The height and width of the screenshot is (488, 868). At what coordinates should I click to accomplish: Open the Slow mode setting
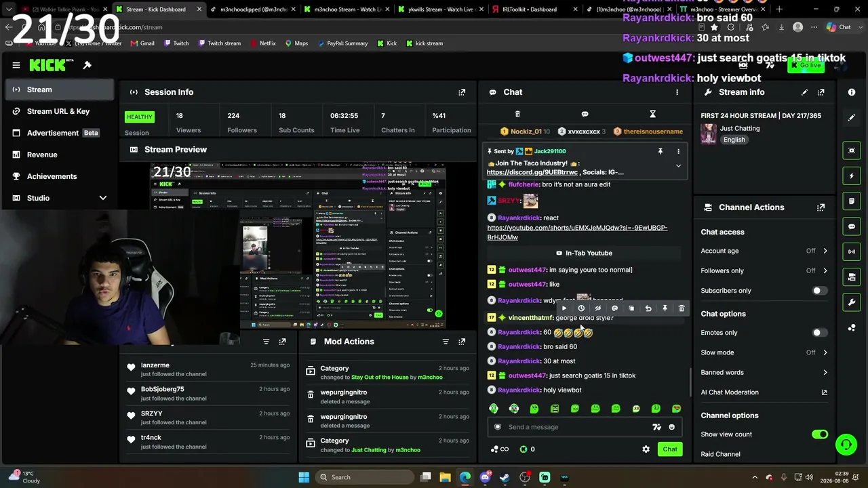tap(764, 352)
